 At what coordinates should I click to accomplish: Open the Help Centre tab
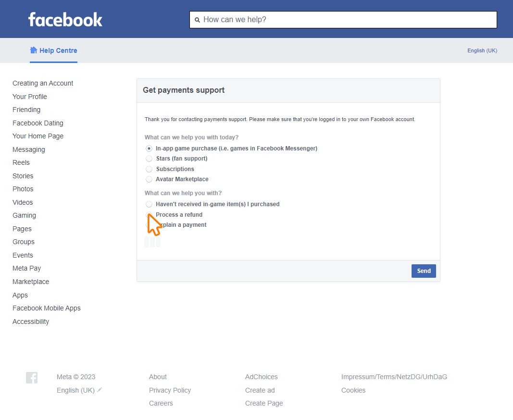click(58, 50)
